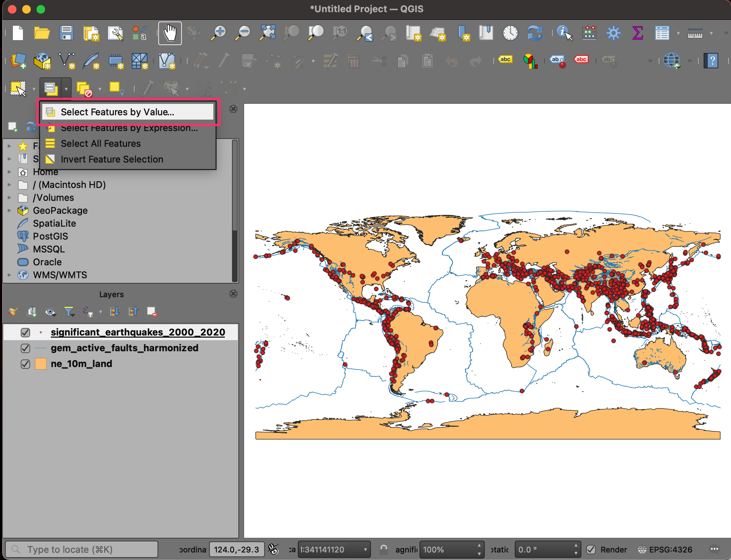Open project using the folder icon
This screenshot has width=731, height=560.
[x=42, y=33]
